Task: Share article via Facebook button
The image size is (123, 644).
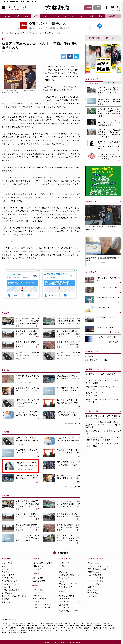Action: pos(70,57)
